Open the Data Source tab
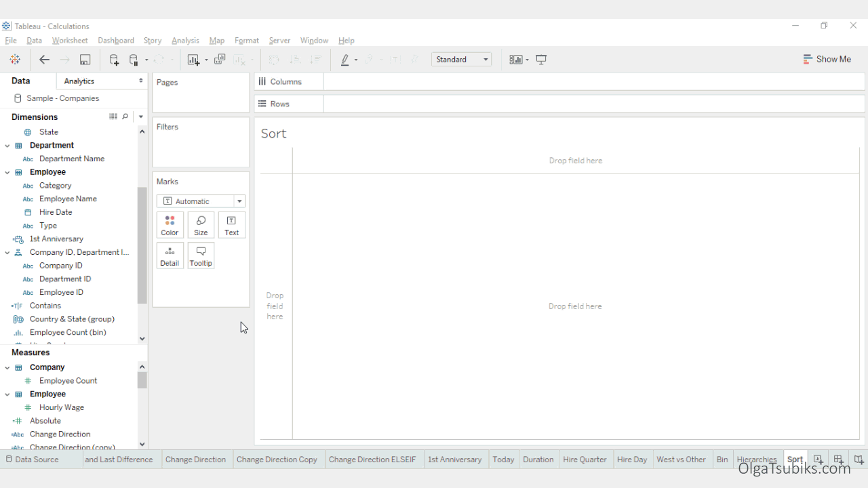Screen dimensions: 868x488 pos(32,460)
